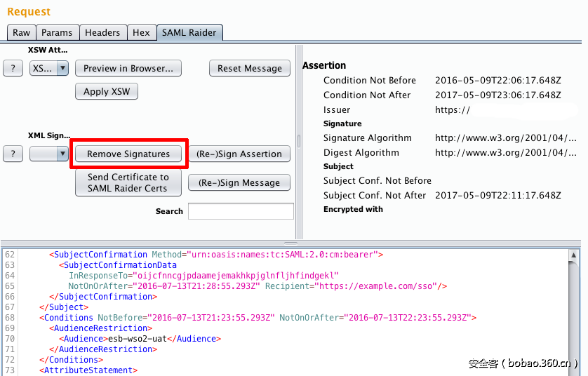Click the Remove Signatures button

(128, 154)
